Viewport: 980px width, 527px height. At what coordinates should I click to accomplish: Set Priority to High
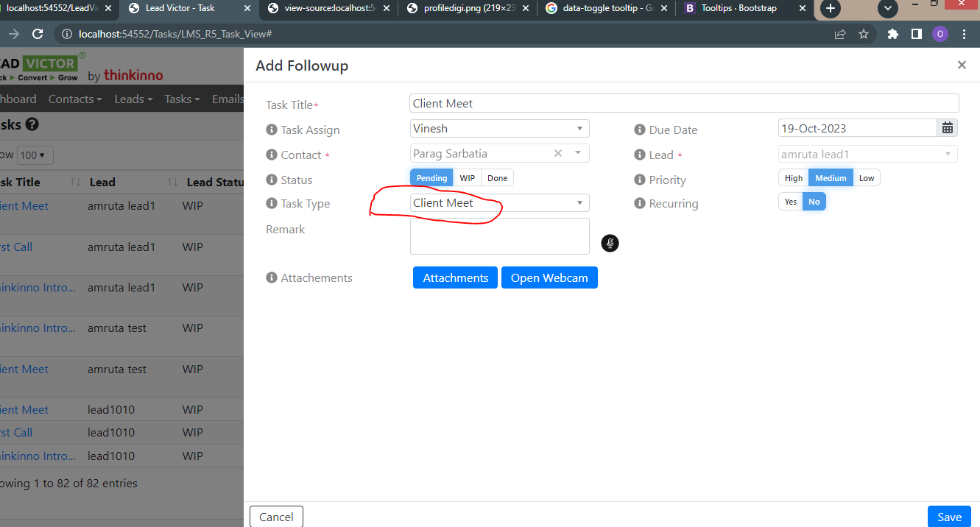pyautogui.click(x=794, y=178)
